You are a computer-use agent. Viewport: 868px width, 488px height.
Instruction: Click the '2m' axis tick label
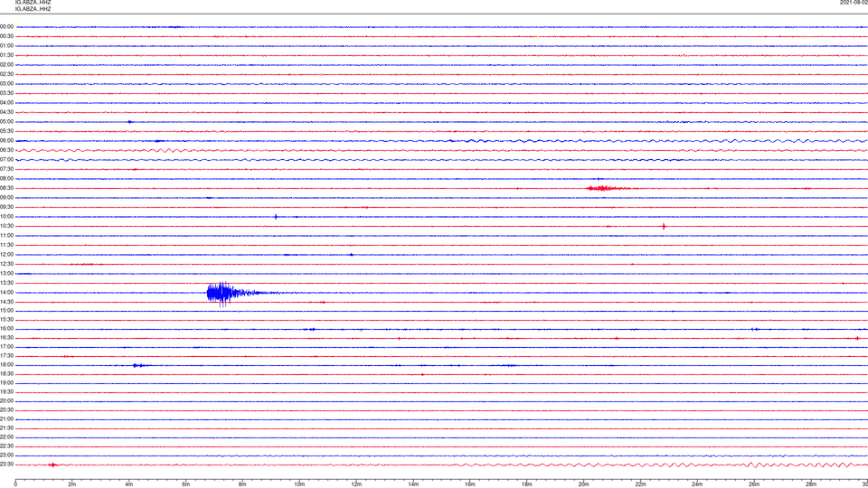click(72, 484)
